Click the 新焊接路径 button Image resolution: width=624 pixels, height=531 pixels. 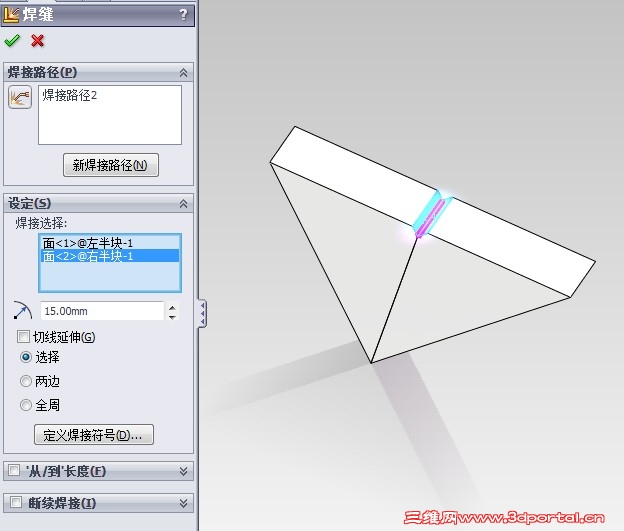[111, 165]
